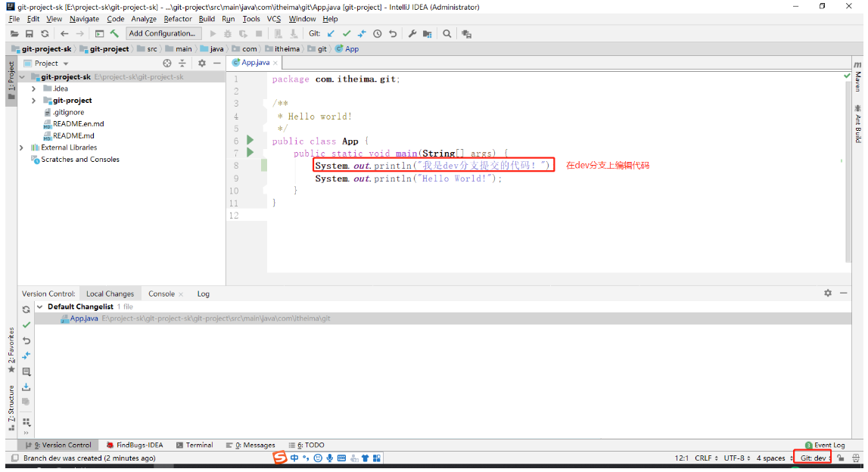
Task: Refresh the Version Control local changes
Action: (26, 309)
